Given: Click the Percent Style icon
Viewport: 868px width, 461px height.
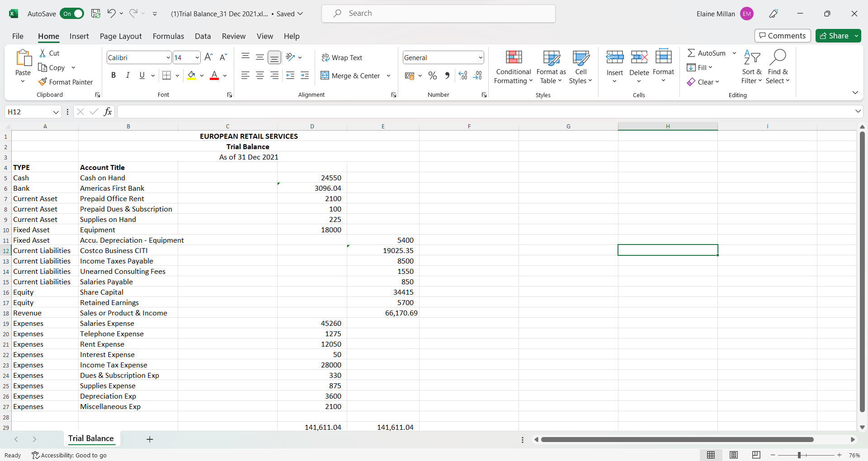Looking at the screenshot, I should pyautogui.click(x=433, y=75).
